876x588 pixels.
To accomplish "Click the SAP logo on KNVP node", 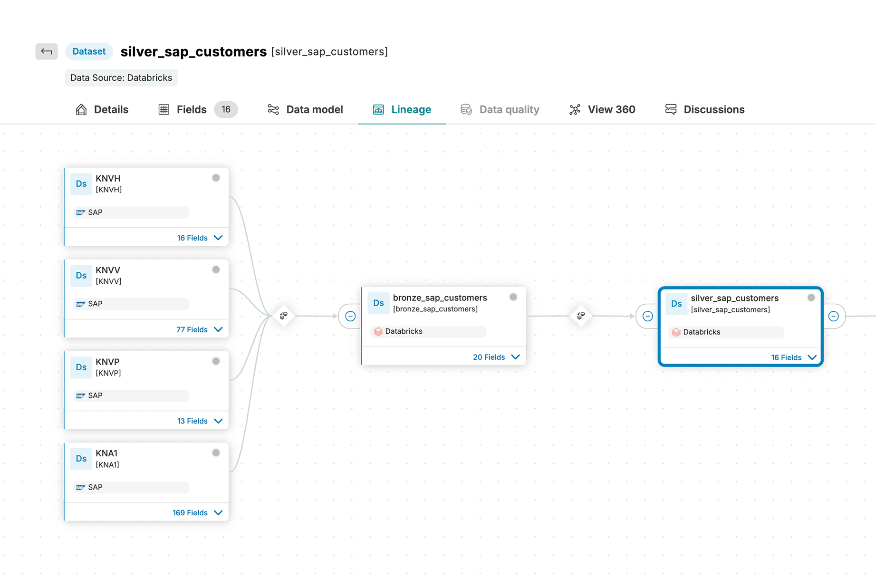I will (x=81, y=395).
